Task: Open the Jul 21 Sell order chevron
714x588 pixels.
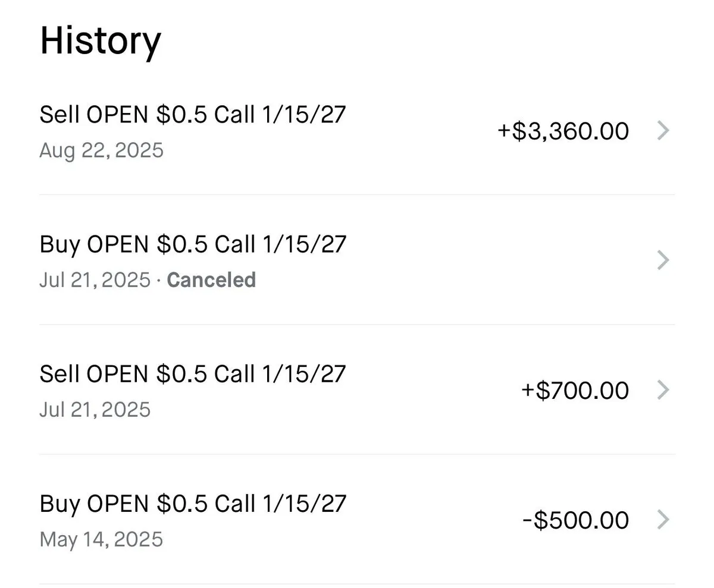Action: pos(663,390)
